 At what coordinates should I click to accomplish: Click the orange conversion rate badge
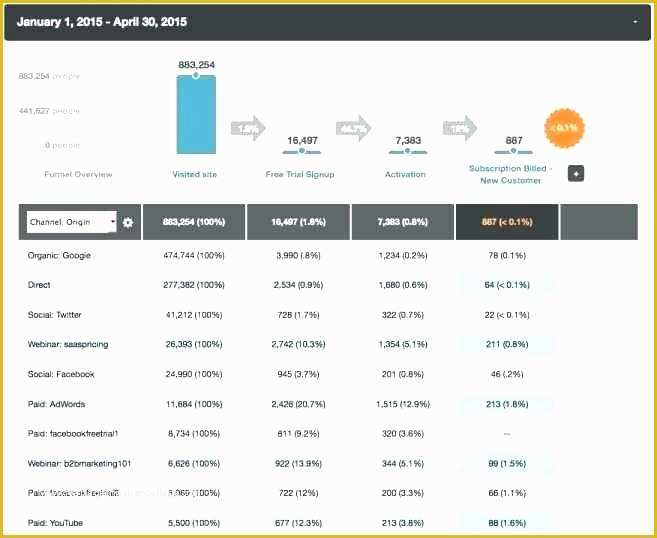coord(564,128)
